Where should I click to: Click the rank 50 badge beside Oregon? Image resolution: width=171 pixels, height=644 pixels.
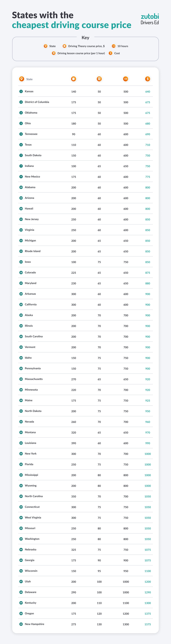[21, 614]
